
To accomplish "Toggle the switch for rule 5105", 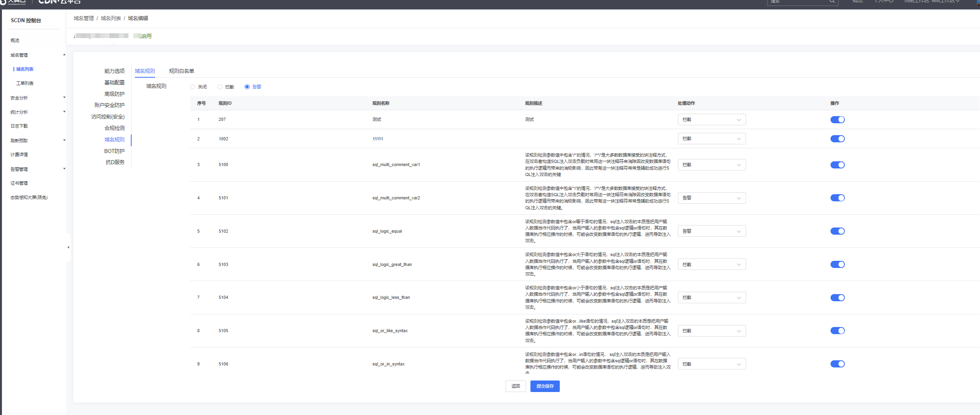I will coord(837,331).
